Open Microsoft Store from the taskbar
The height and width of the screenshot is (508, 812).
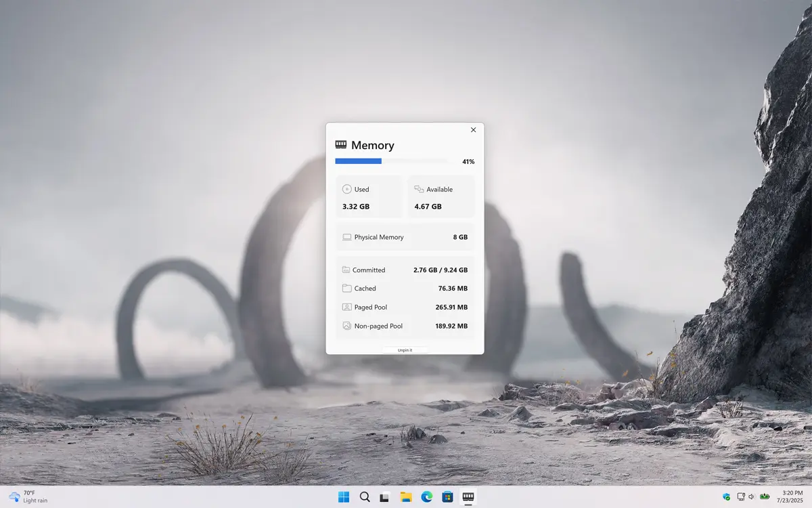coord(447,497)
